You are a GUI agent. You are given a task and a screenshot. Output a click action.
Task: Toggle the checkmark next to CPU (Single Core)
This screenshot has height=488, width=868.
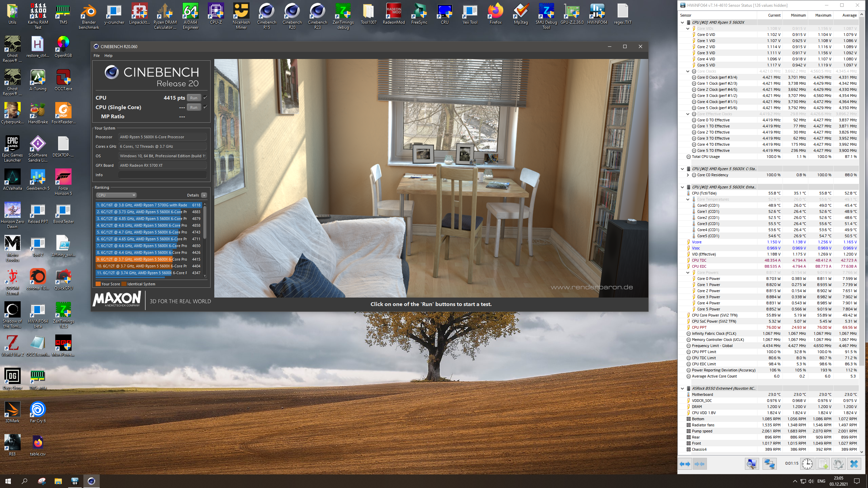[205, 107]
